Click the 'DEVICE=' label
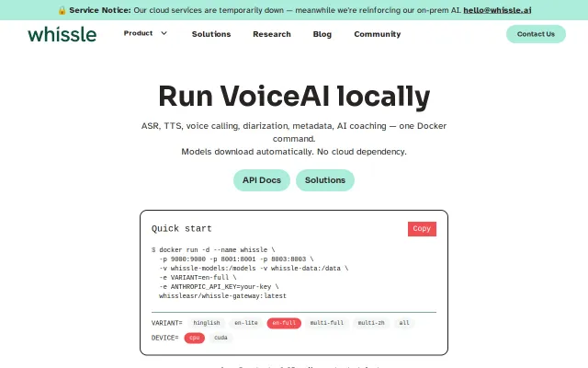The height and width of the screenshot is (368, 588). click(x=165, y=338)
